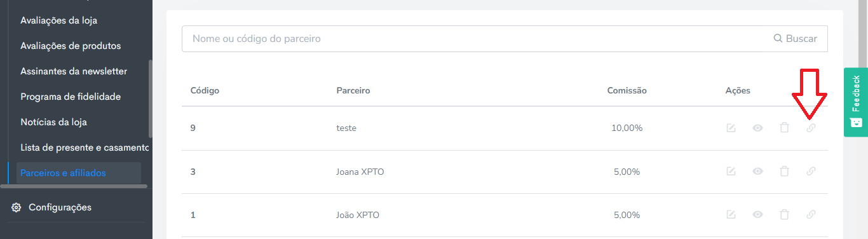The height and width of the screenshot is (239, 868).
Task: Open the Feedback side tab
Action: (855, 102)
